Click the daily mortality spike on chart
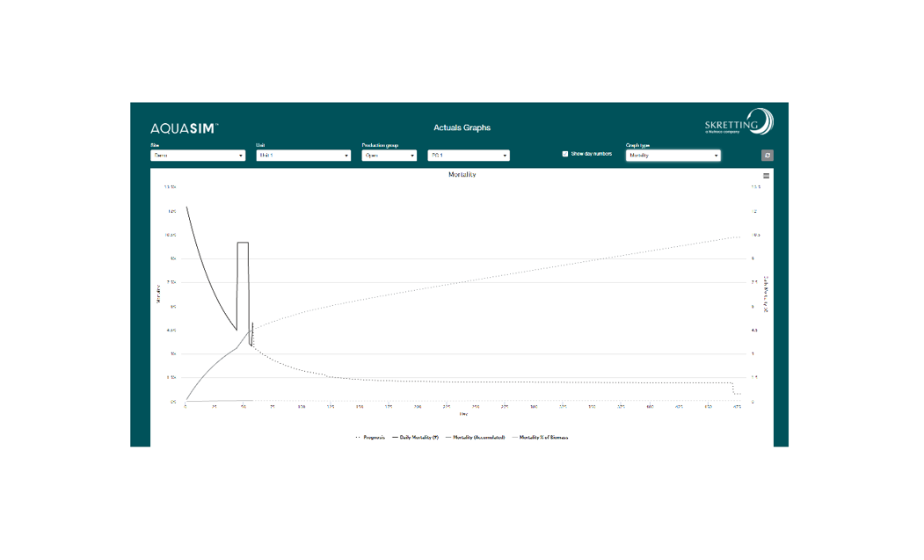This screenshot has width=924, height=560. click(243, 244)
